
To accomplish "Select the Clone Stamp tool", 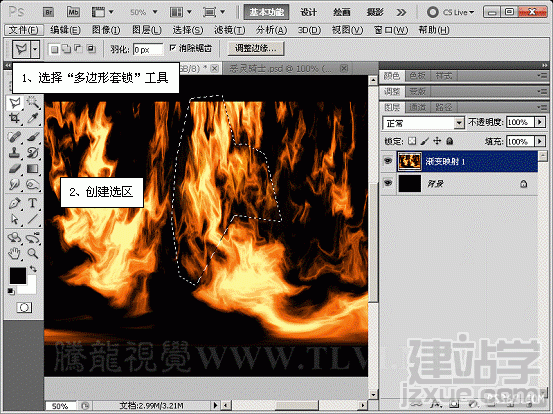I will coord(14,152).
